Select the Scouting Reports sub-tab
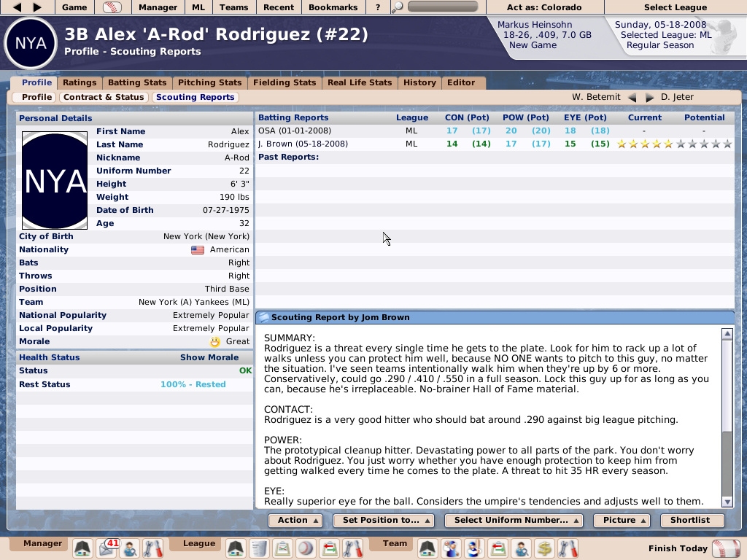Screen dimensions: 747x560 tap(196, 97)
